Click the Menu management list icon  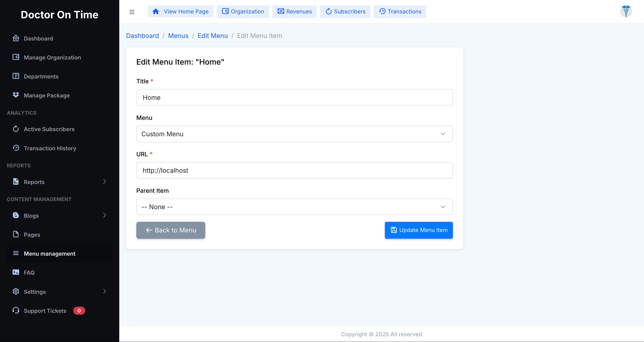16,253
